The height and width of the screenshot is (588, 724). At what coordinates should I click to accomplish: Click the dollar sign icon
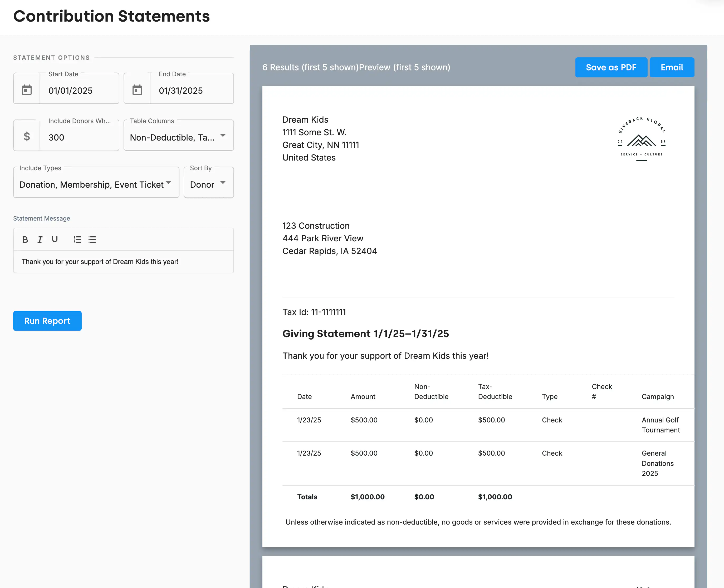[27, 137]
